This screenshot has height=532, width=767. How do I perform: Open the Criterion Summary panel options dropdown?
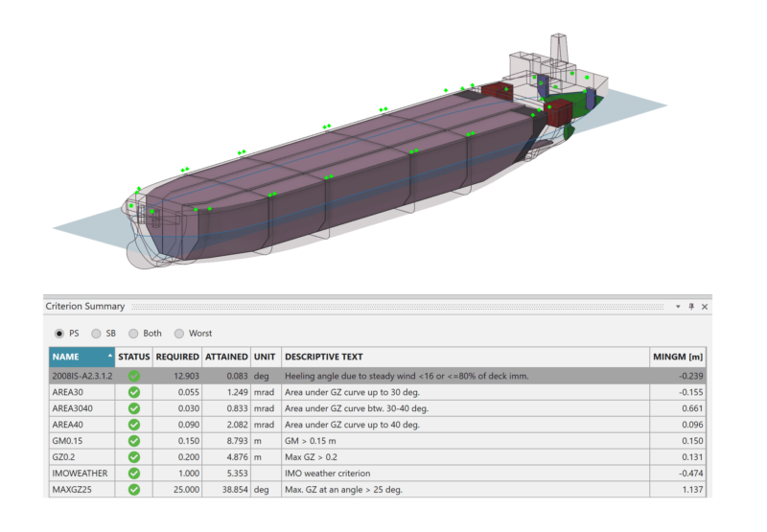[x=678, y=307]
